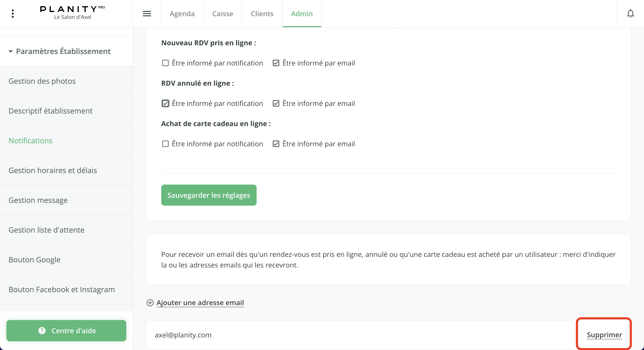Toggle the hamburger menu icon
This screenshot has height=350, width=644.
(x=147, y=13)
